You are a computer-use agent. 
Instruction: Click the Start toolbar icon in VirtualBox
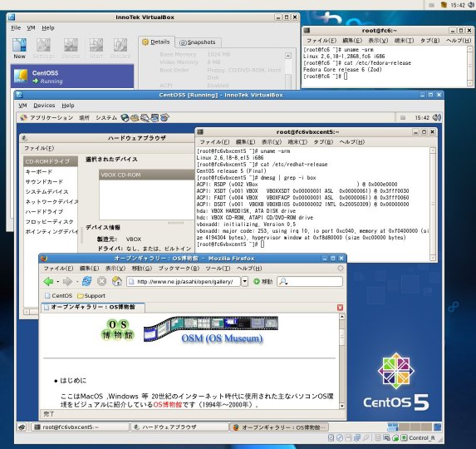pos(96,48)
